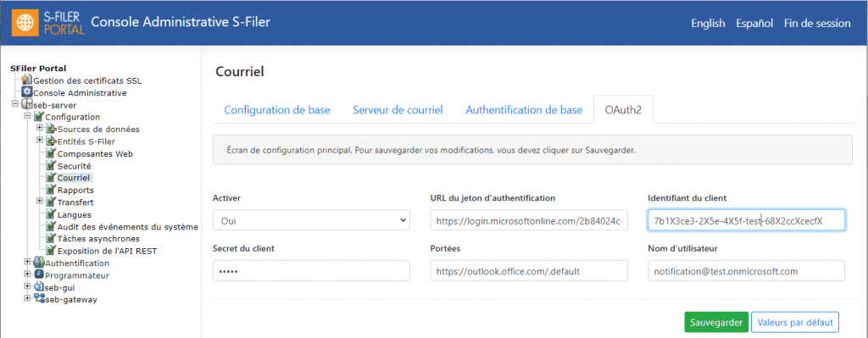Click the Console Administrative gear icon
The image size is (868, 338).
[x=26, y=92]
